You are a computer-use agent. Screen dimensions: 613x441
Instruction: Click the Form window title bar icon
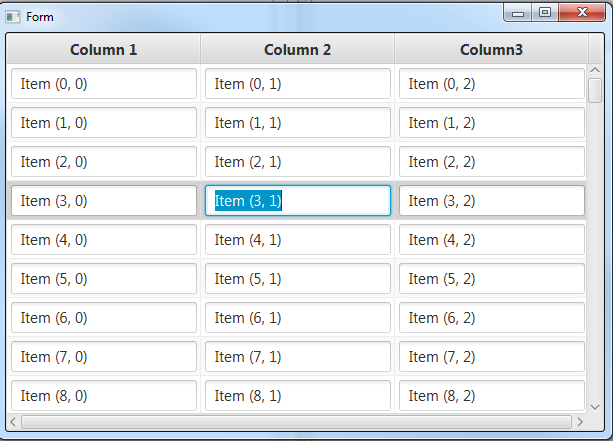(x=13, y=17)
